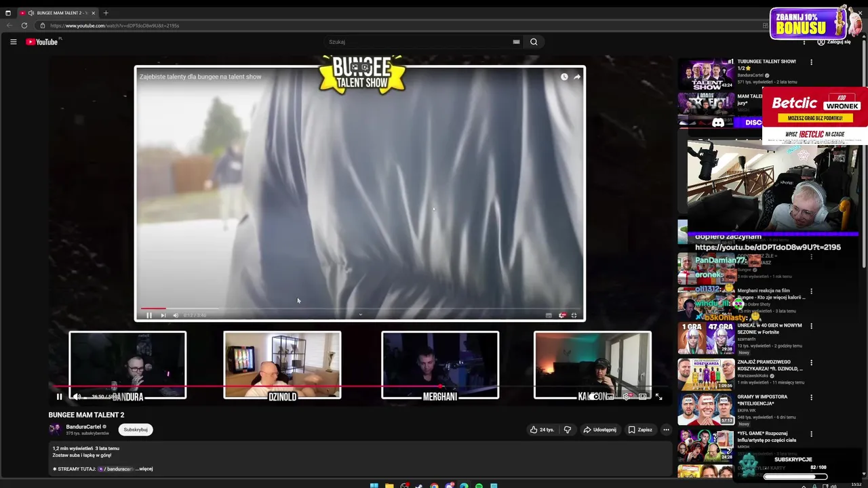This screenshot has height=488, width=868.
Task: Open the YouTube hamburger guide menu
Action: (13, 42)
